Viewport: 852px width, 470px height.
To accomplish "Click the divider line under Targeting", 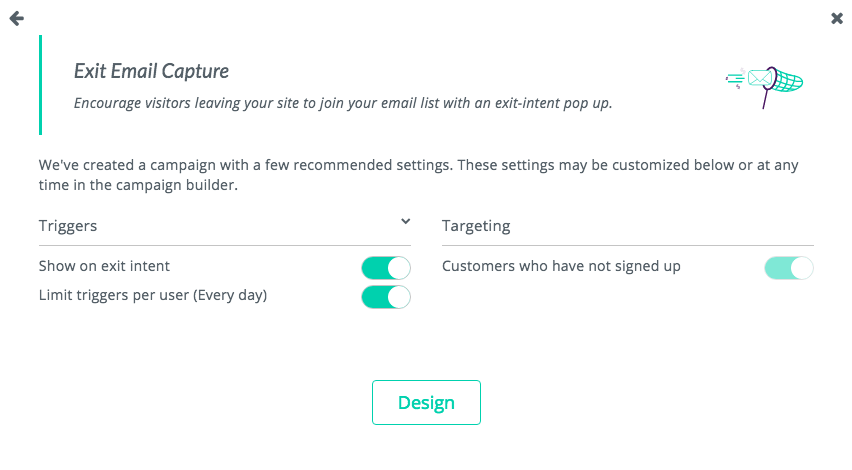I will click(628, 245).
